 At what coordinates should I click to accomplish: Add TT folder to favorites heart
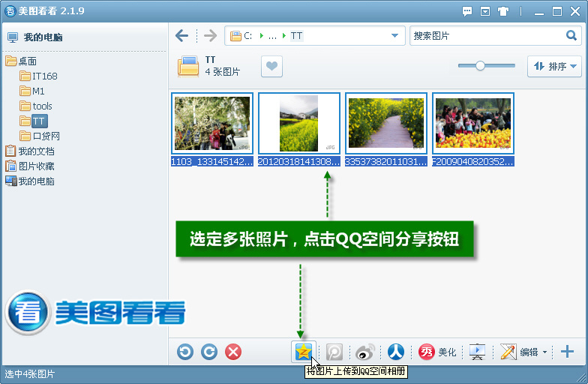tap(271, 66)
